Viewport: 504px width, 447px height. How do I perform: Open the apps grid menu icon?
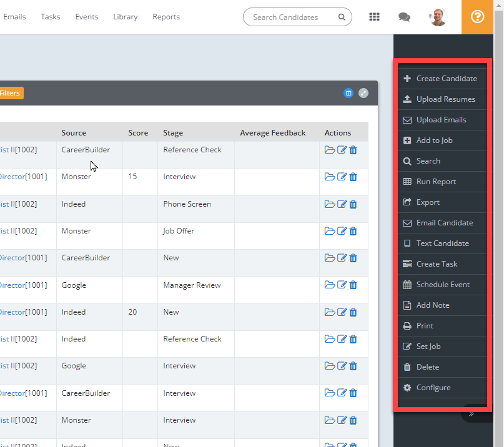coord(374,17)
